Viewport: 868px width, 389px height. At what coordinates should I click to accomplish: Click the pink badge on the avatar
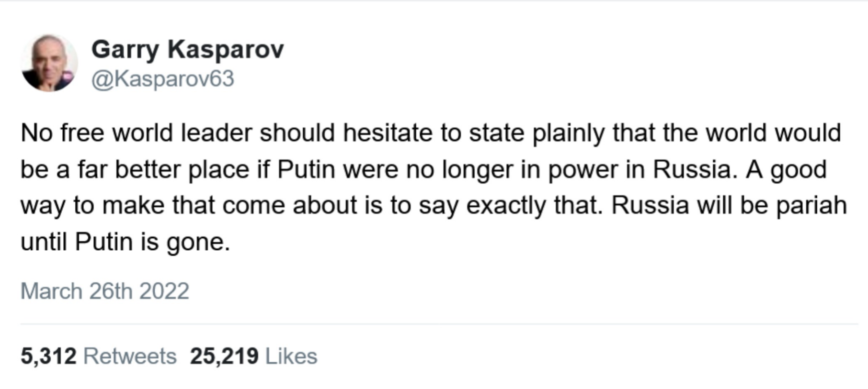pyautogui.click(x=68, y=76)
